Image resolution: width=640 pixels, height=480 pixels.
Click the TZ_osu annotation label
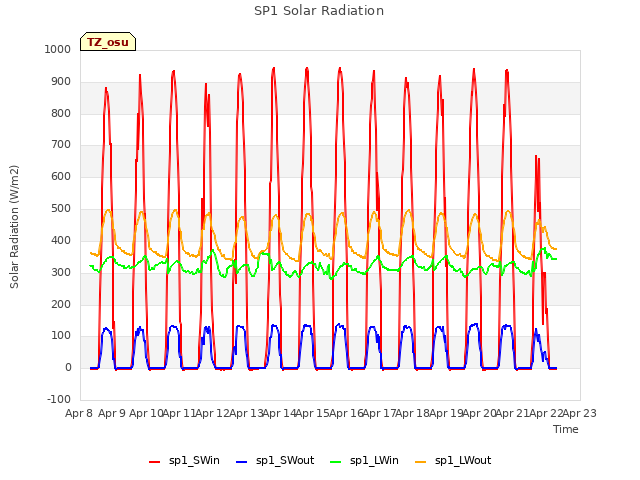[108, 42]
